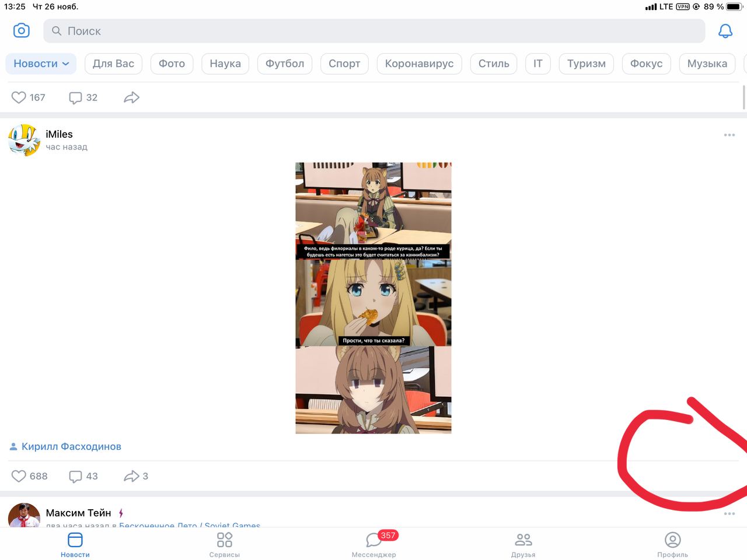Select the Для Вас category chip
Viewport: 747px width, 560px height.
point(113,64)
